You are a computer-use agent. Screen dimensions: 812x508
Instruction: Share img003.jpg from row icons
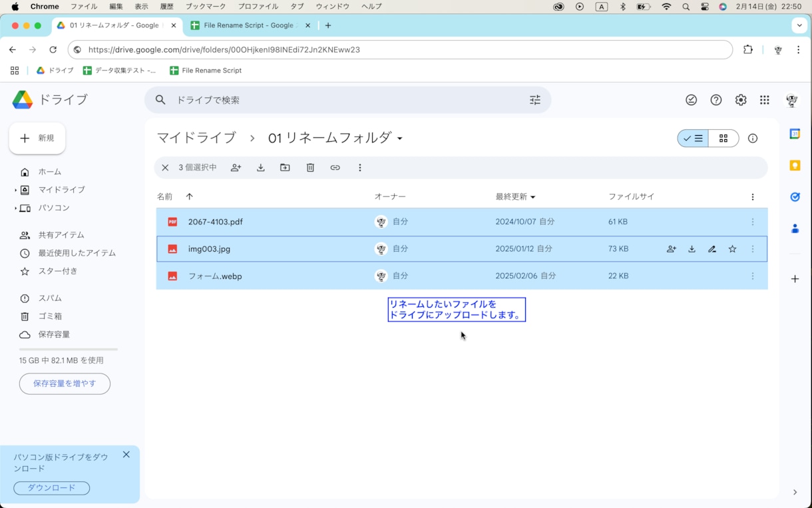(x=672, y=249)
